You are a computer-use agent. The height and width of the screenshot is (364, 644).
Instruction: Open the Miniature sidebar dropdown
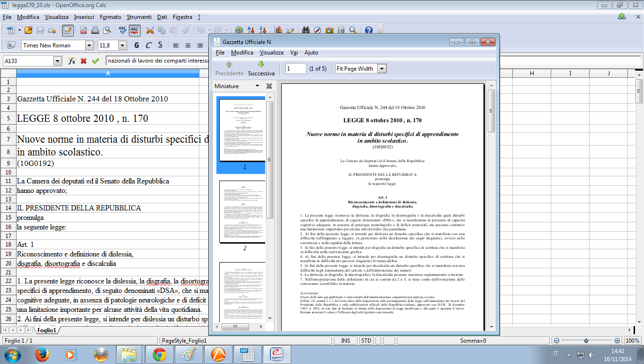tap(257, 86)
